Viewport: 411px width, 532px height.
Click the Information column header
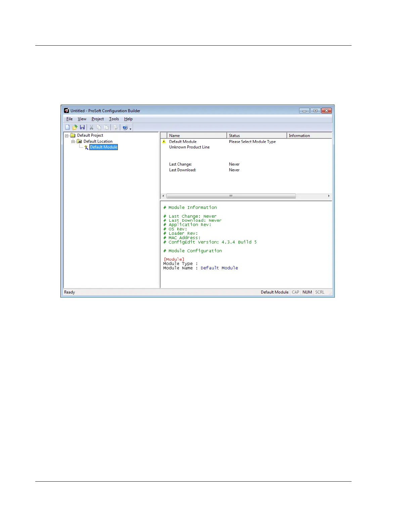[310, 136]
